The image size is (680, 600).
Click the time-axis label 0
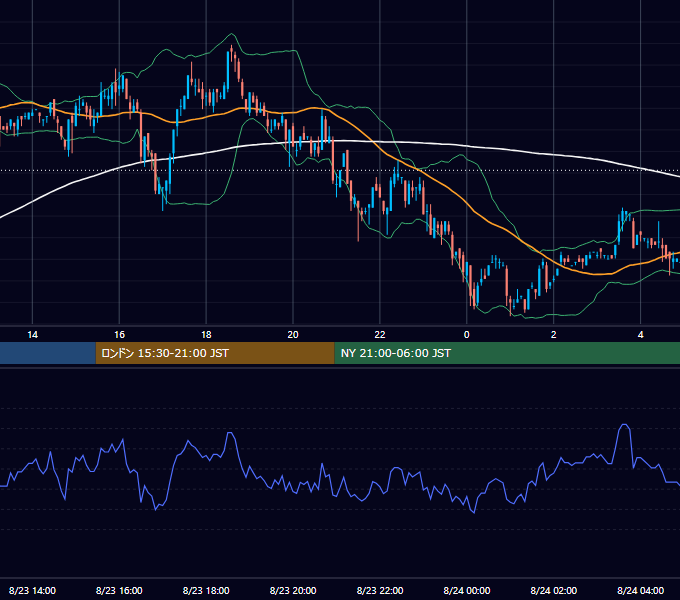467,335
